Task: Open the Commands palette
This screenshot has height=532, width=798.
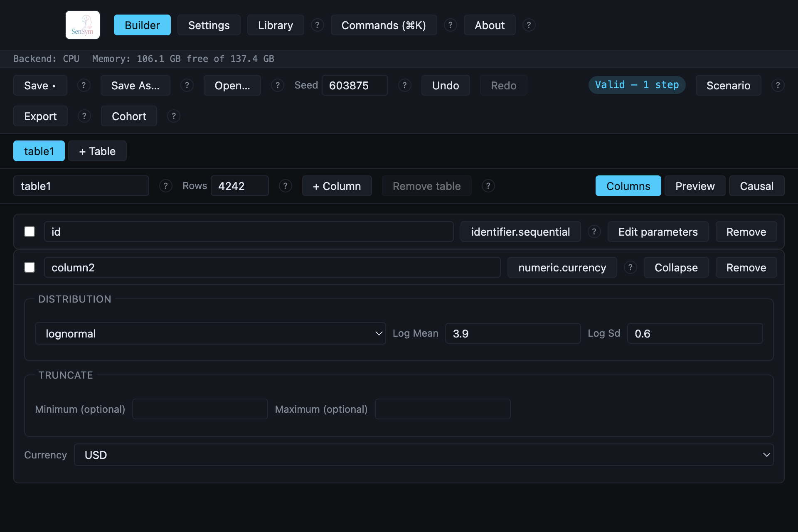Action: coord(384,25)
